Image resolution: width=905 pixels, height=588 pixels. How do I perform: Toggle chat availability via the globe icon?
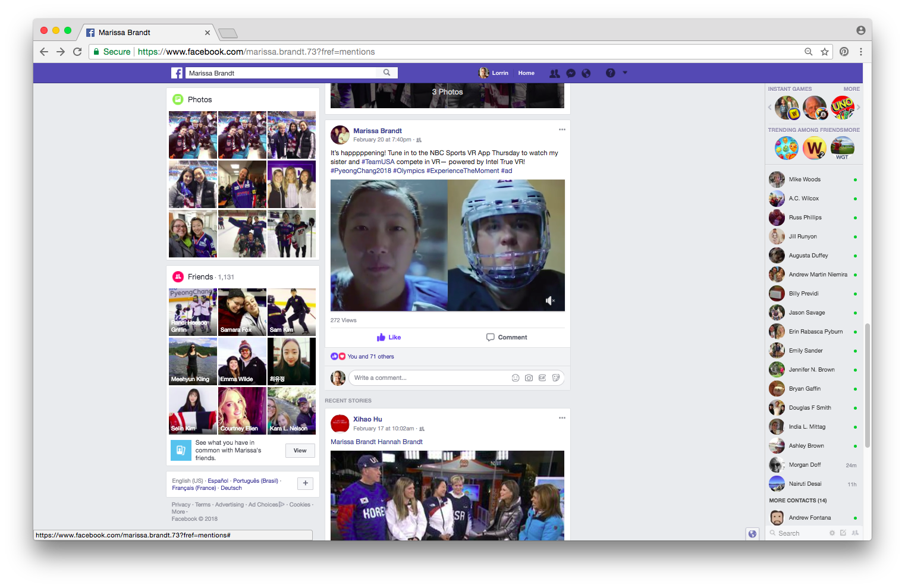(753, 533)
